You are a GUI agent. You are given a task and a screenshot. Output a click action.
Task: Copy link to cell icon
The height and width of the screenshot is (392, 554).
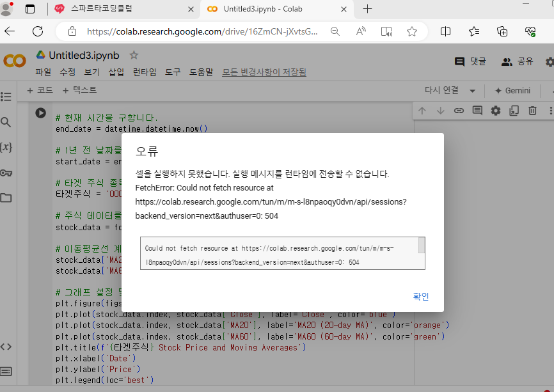click(459, 111)
